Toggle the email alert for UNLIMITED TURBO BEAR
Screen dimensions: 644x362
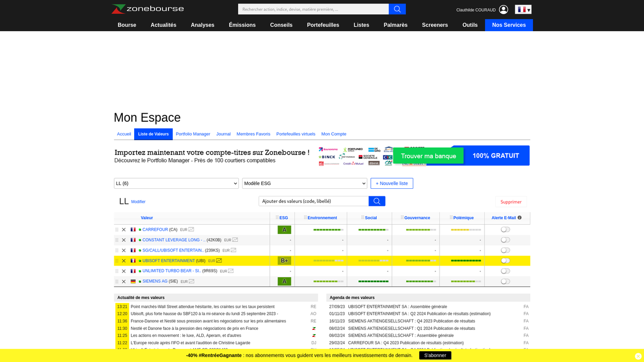(506, 271)
